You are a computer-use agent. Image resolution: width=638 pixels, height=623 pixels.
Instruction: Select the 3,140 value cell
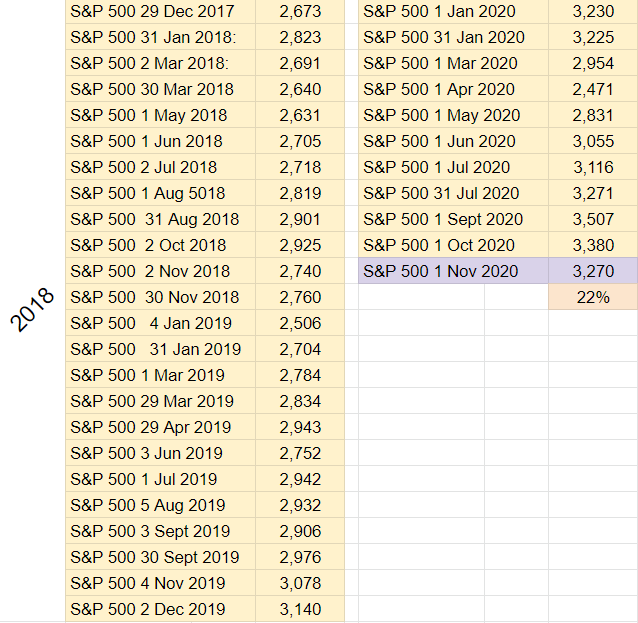pos(300,609)
